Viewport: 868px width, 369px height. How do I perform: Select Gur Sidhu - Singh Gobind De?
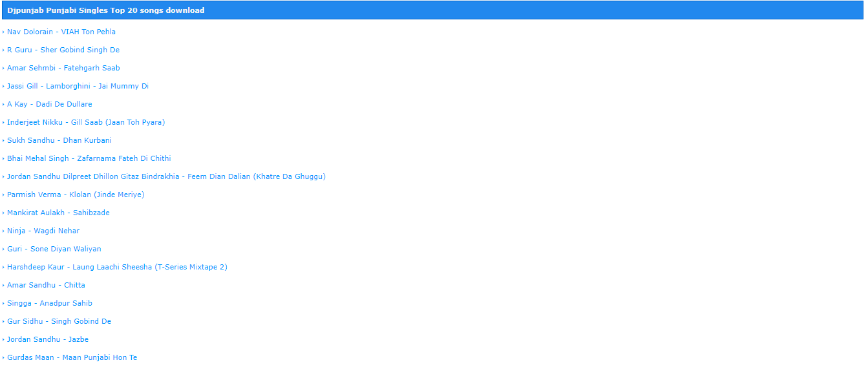59,321
